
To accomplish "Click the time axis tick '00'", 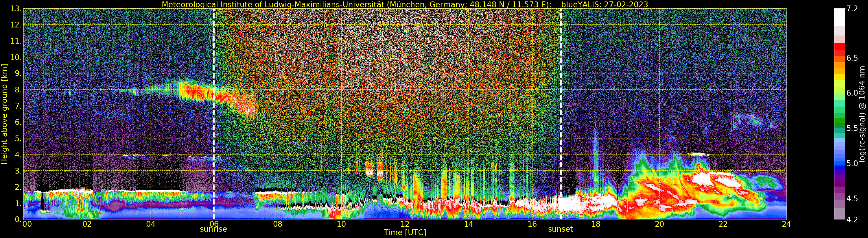I will click(x=27, y=224).
